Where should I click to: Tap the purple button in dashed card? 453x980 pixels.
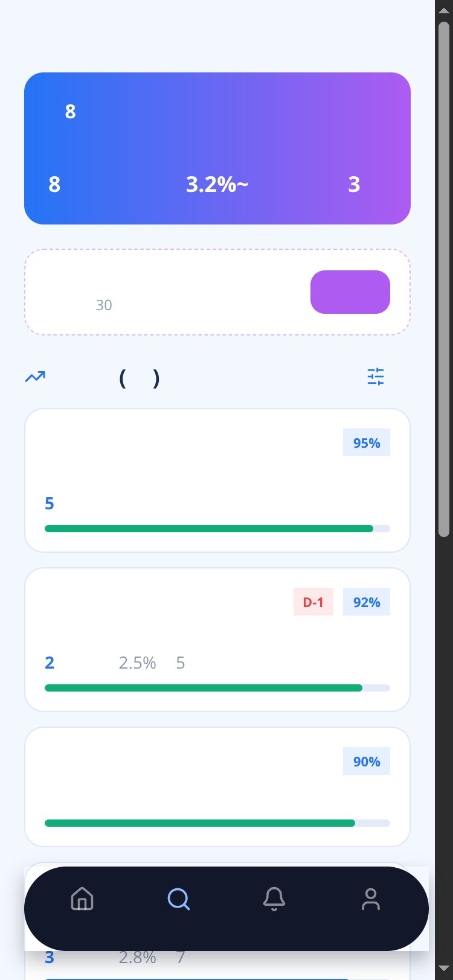[x=350, y=292]
